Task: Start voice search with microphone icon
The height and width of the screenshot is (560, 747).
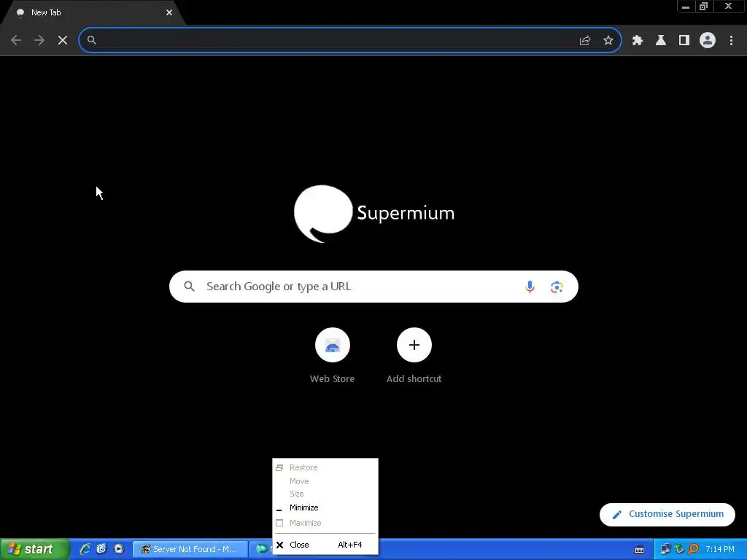Action: point(530,287)
